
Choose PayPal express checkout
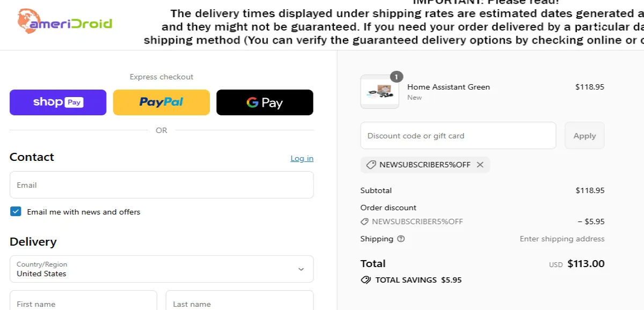point(161,102)
